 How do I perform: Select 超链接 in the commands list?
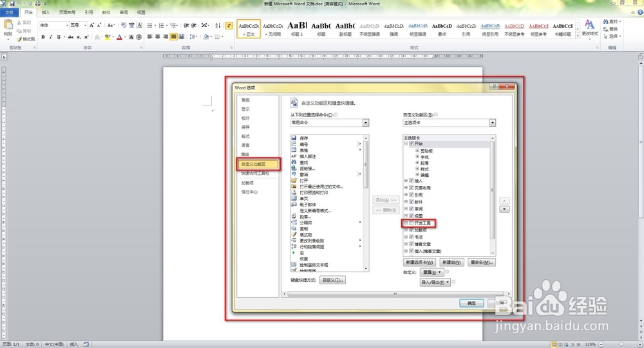click(307, 169)
